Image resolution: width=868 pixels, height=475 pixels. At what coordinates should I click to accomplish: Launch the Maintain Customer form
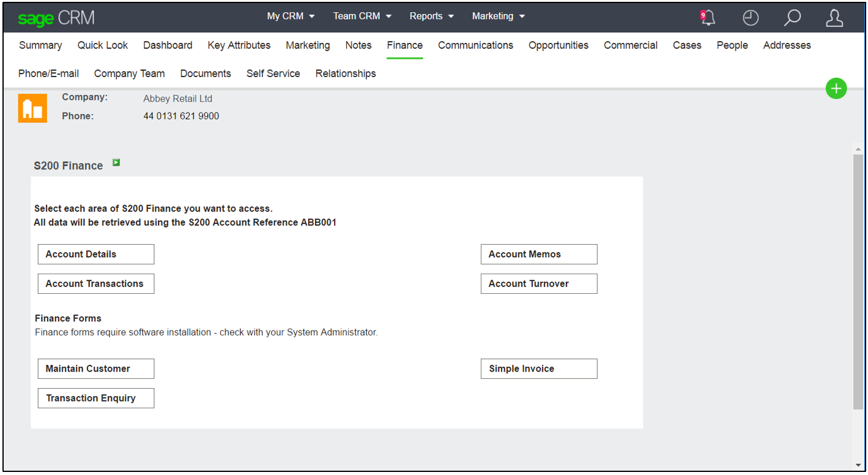coord(96,369)
